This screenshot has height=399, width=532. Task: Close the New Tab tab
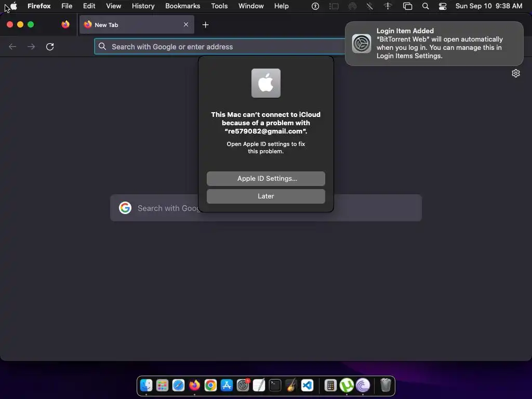186,24
